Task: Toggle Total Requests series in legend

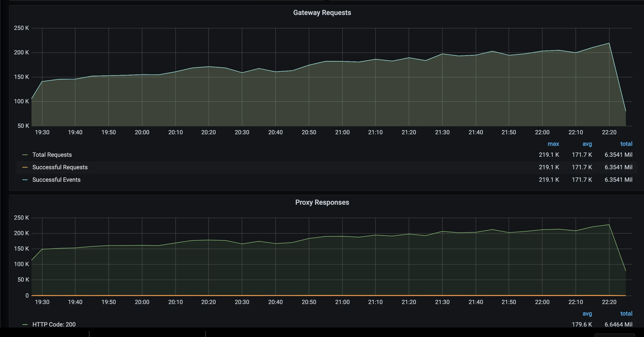Action: point(52,155)
